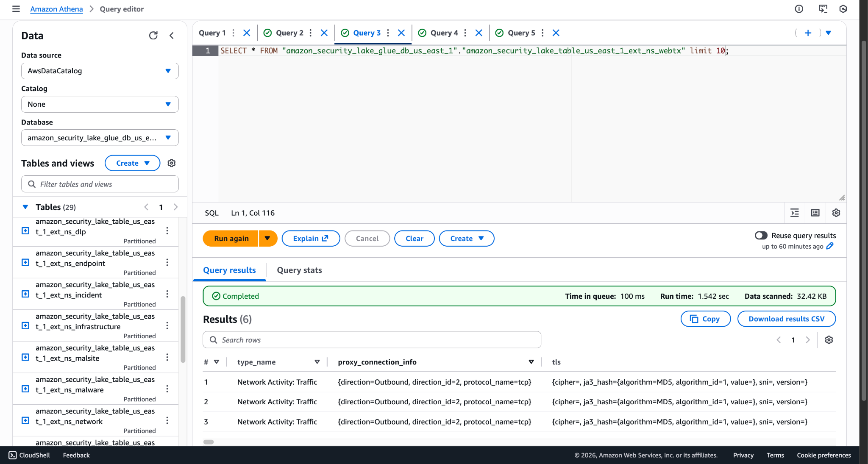868x464 pixels.
Task: Open Query 1 tab options menu
Action: (233, 33)
